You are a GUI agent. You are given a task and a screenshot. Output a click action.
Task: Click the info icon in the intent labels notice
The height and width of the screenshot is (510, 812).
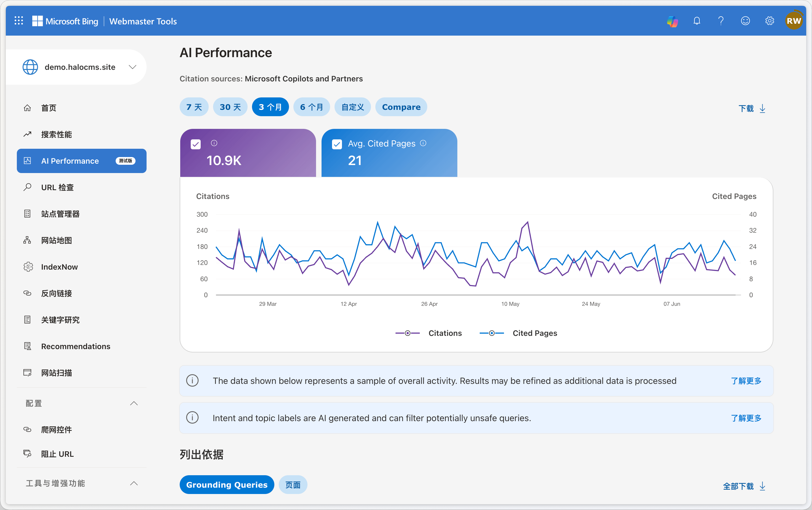(x=192, y=418)
